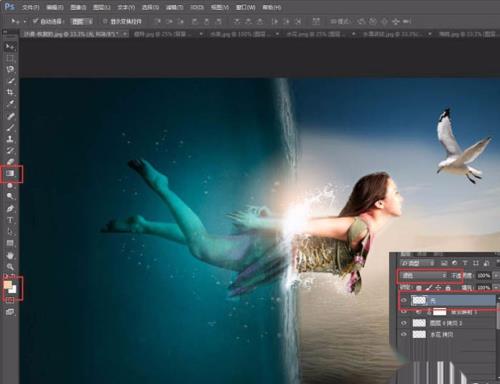
Task: Select the Pen tool
Action: coord(10,209)
